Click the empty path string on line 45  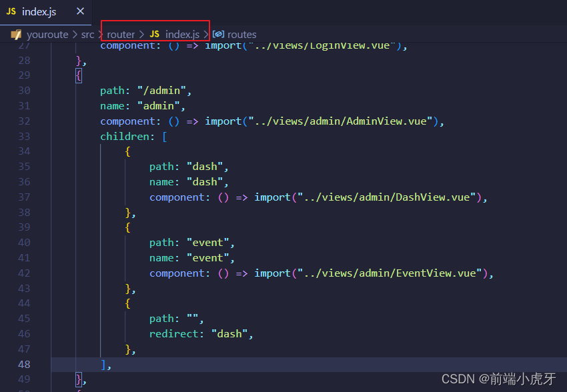click(x=192, y=319)
